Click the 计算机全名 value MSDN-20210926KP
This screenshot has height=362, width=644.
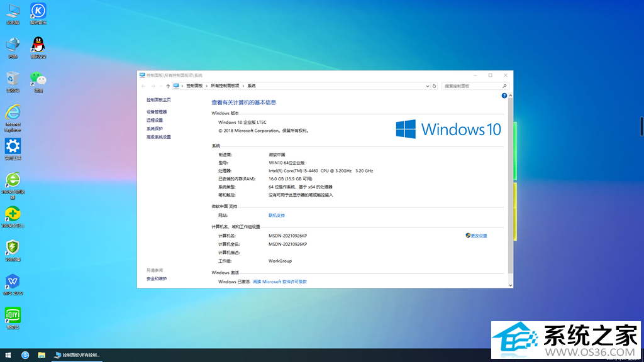tap(288, 244)
